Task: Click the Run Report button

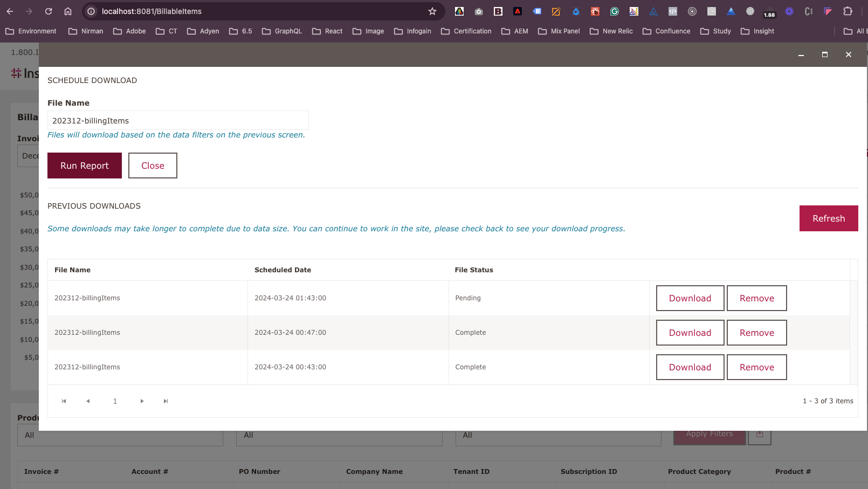Action: (x=84, y=166)
